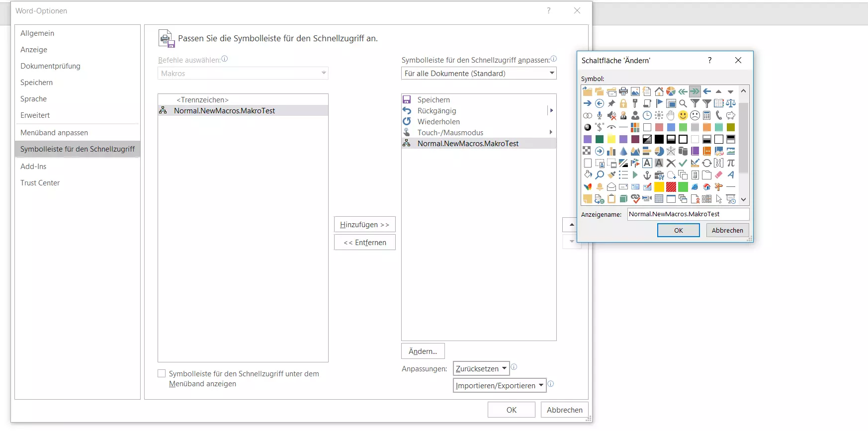The height and width of the screenshot is (431, 868).
Task: Open the Allgemein options category
Action: [37, 33]
